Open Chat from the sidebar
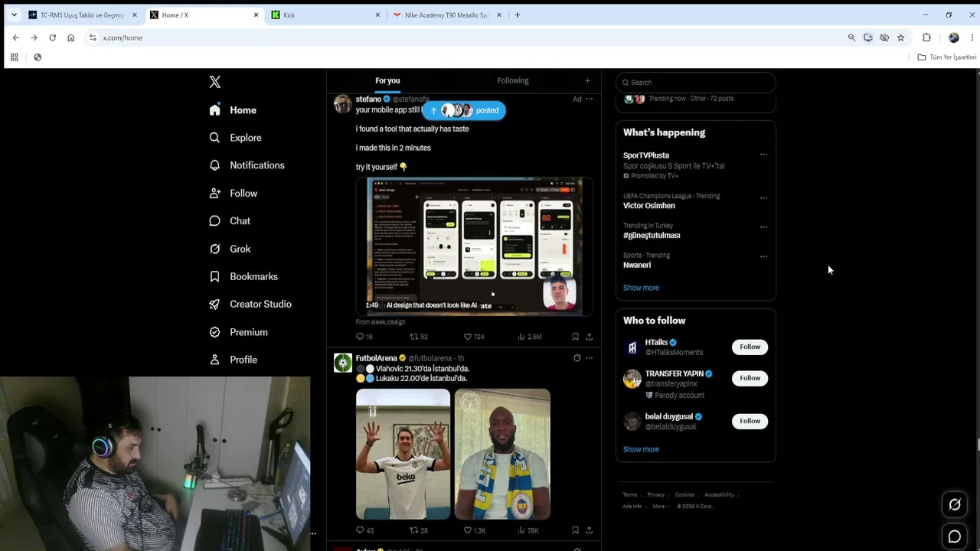The image size is (980, 551). tap(230, 221)
